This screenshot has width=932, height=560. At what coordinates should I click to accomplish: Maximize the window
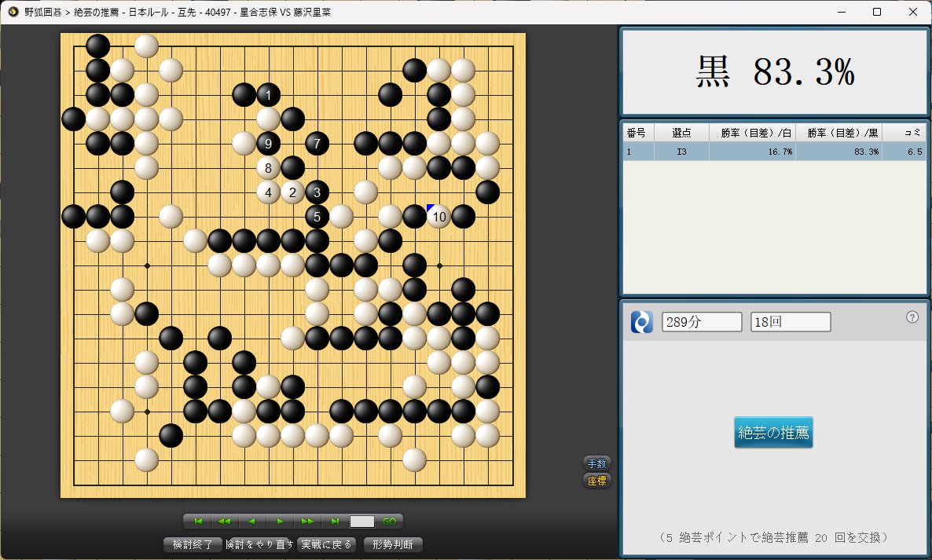tap(877, 12)
